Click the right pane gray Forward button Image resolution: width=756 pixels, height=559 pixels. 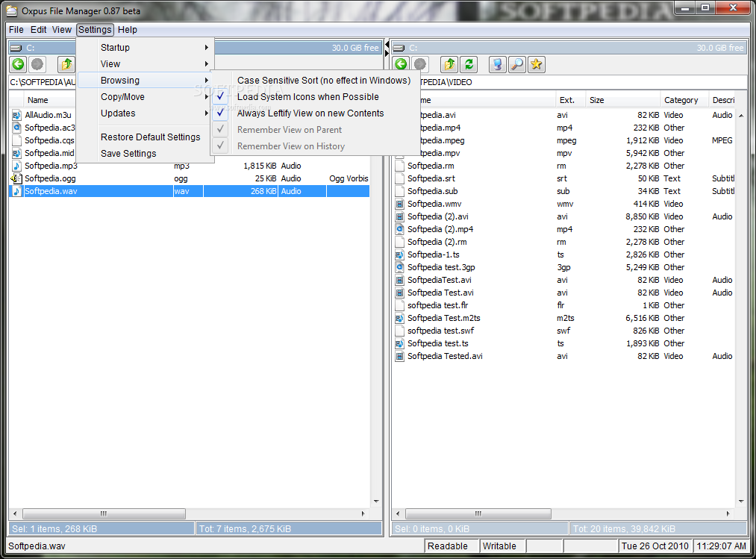[x=420, y=64]
